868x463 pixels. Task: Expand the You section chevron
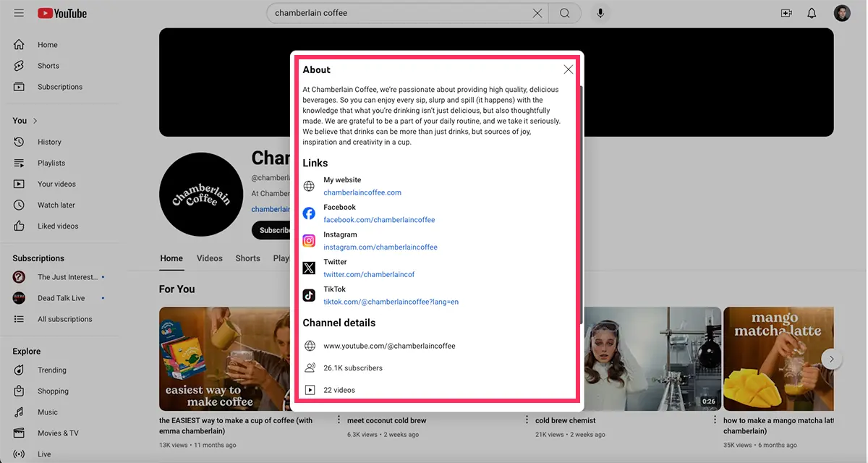point(35,121)
